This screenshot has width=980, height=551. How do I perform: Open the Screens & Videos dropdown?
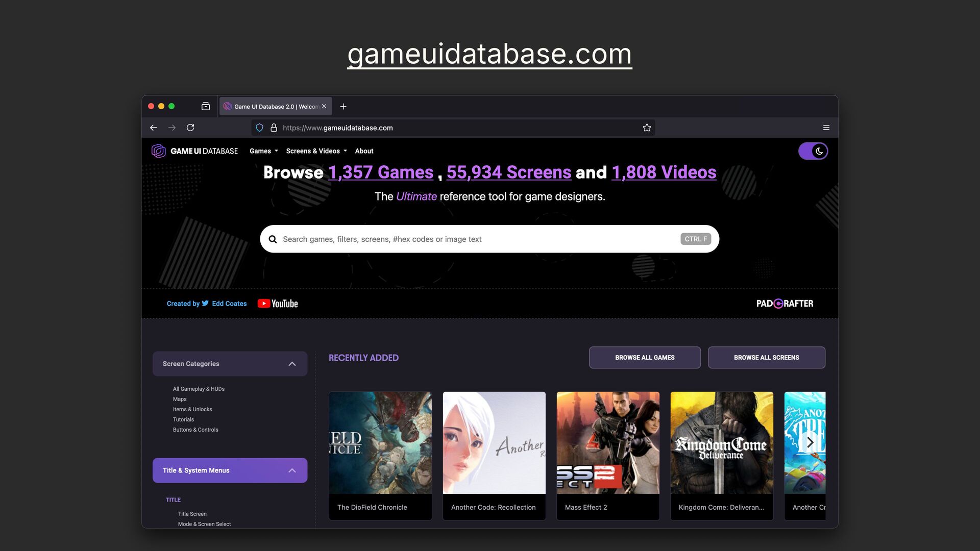coord(316,151)
